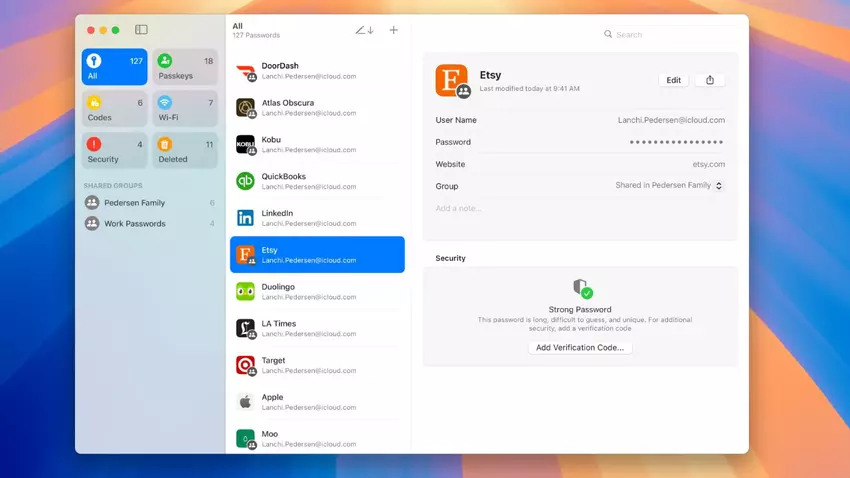Select Pedersen Family shared group

pos(150,203)
